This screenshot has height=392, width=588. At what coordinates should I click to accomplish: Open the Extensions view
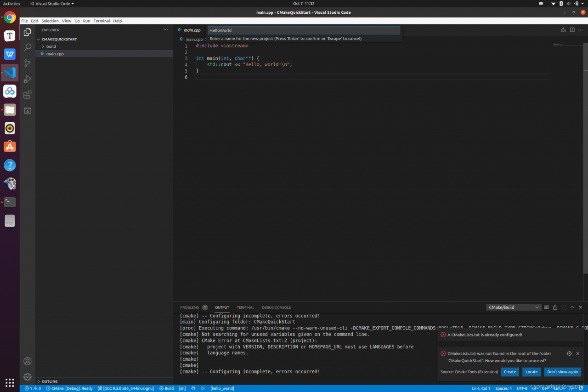(x=28, y=95)
